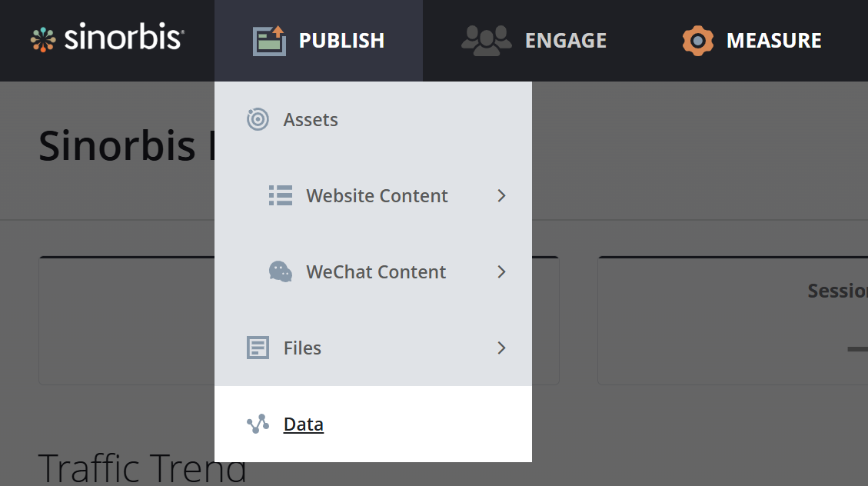The image size is (868, 486).
Task: Choose the WeChat Content menu entry
Action: point(376,271)
